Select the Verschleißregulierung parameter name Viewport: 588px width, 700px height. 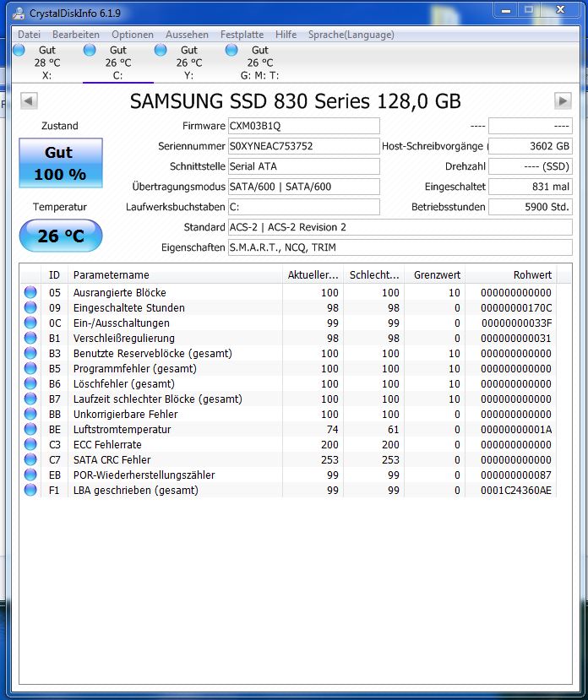(x=124, y=338)
